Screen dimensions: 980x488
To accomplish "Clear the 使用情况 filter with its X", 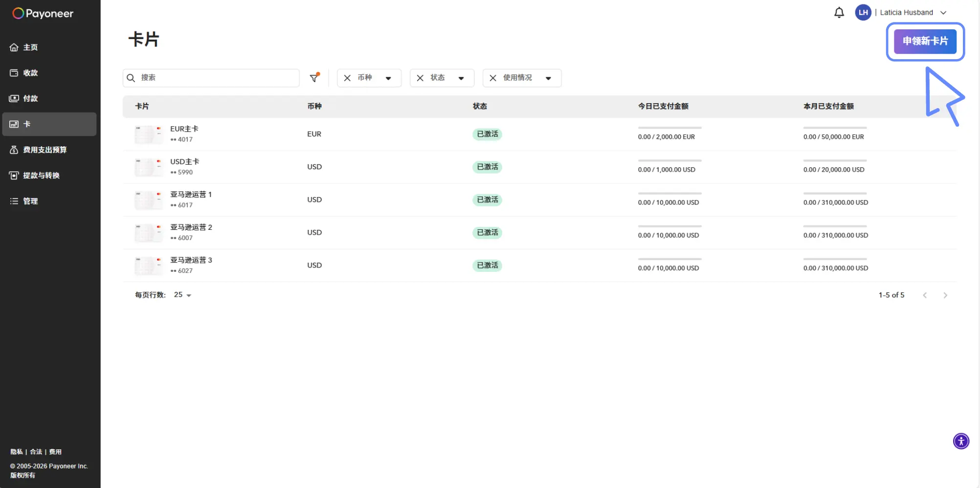I will pos(493,78).
